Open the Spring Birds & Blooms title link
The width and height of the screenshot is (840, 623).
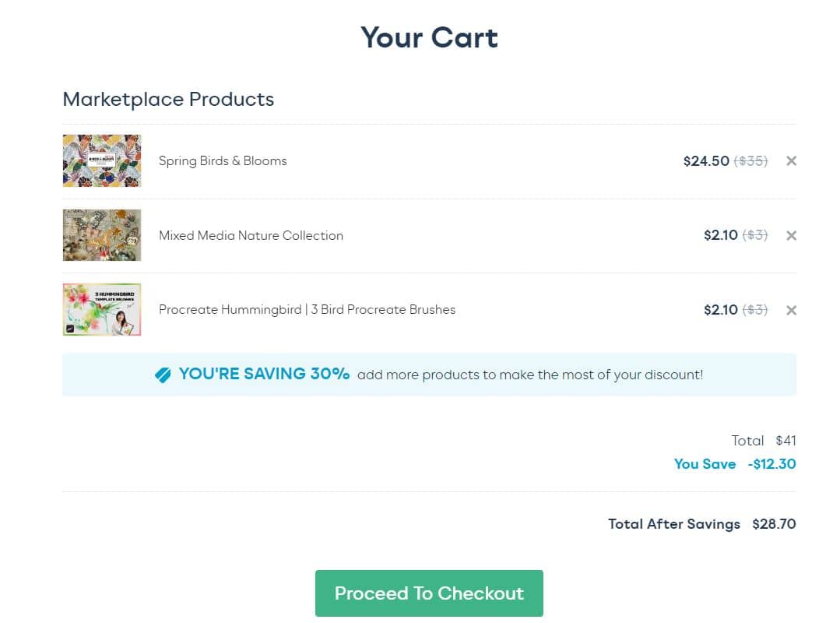point(223,160)
